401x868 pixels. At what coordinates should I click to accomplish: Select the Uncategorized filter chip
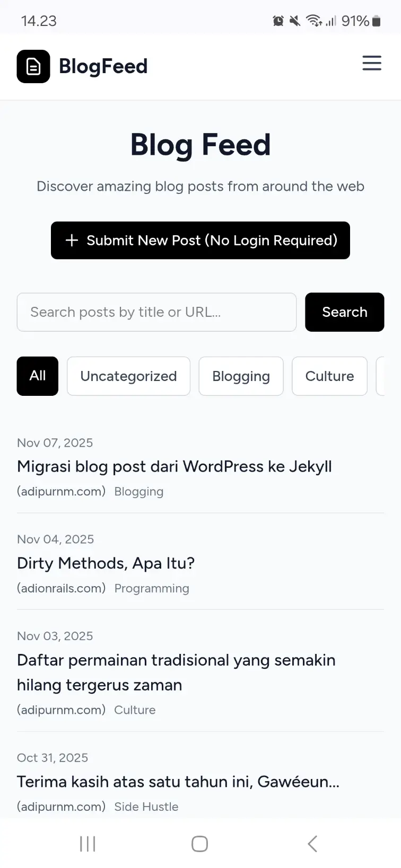(128, 376)
